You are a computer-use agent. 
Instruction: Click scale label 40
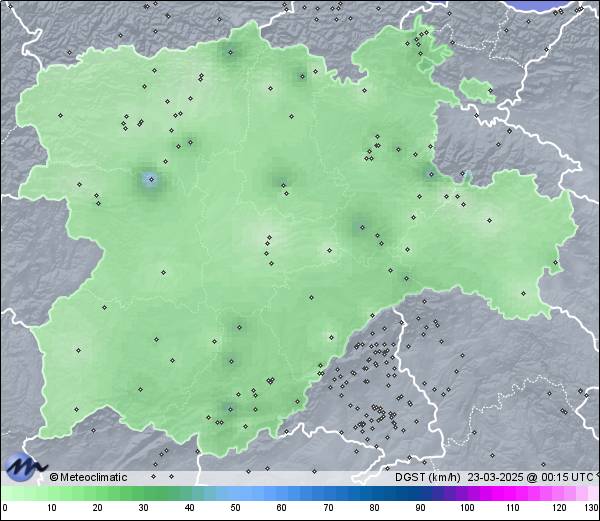pyautogui.click(x=189, y=508)
